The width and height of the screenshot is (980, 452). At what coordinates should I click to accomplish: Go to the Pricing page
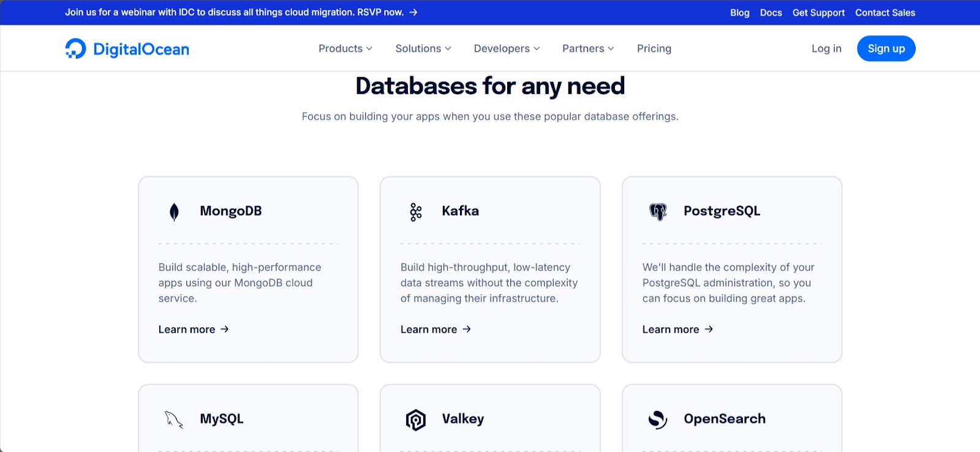pyautogui.click(x=654, y=48)
